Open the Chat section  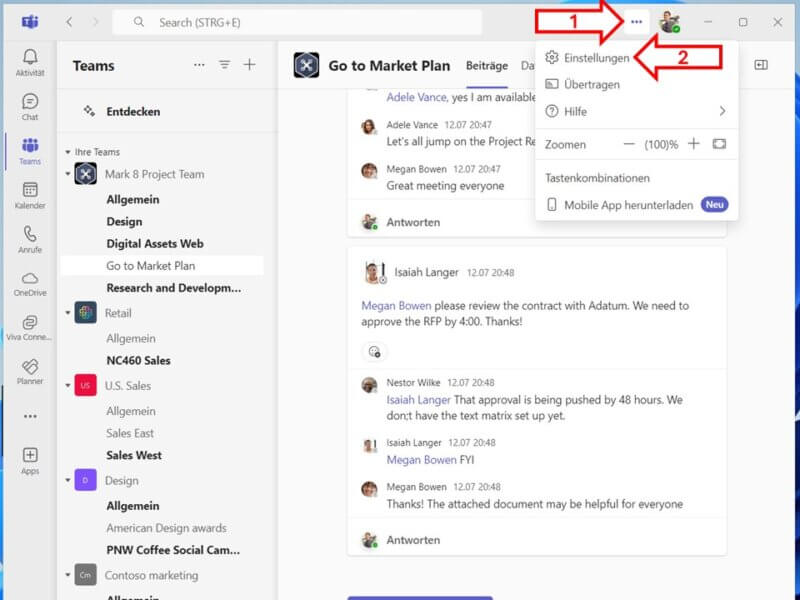tap(30, 105)
